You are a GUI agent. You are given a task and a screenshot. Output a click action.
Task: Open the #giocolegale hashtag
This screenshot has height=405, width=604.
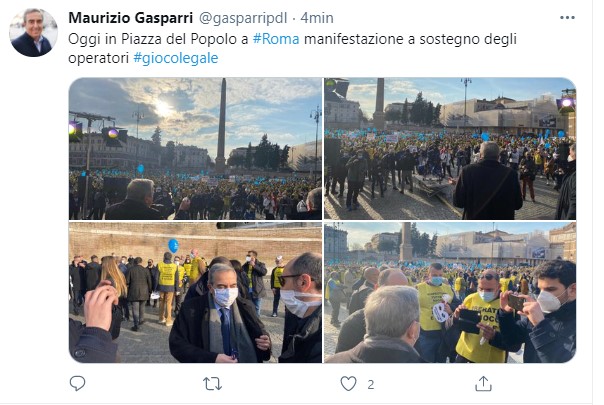click(176, 58)
